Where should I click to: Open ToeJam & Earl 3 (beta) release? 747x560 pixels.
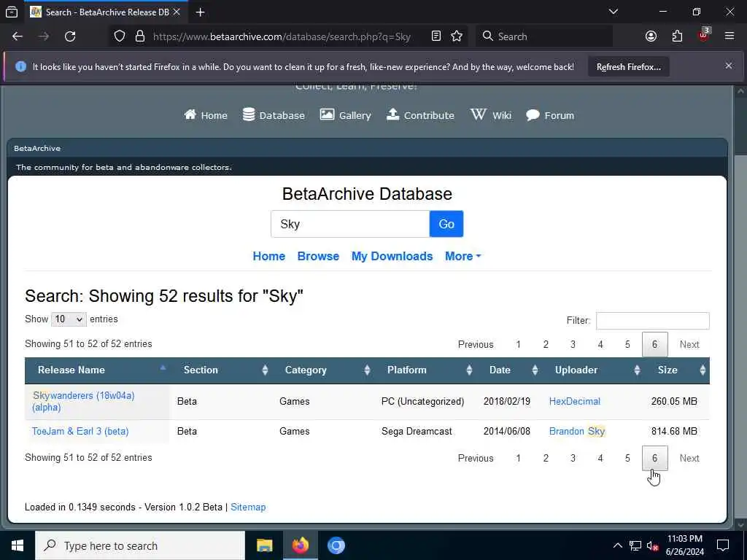point(80,432)
